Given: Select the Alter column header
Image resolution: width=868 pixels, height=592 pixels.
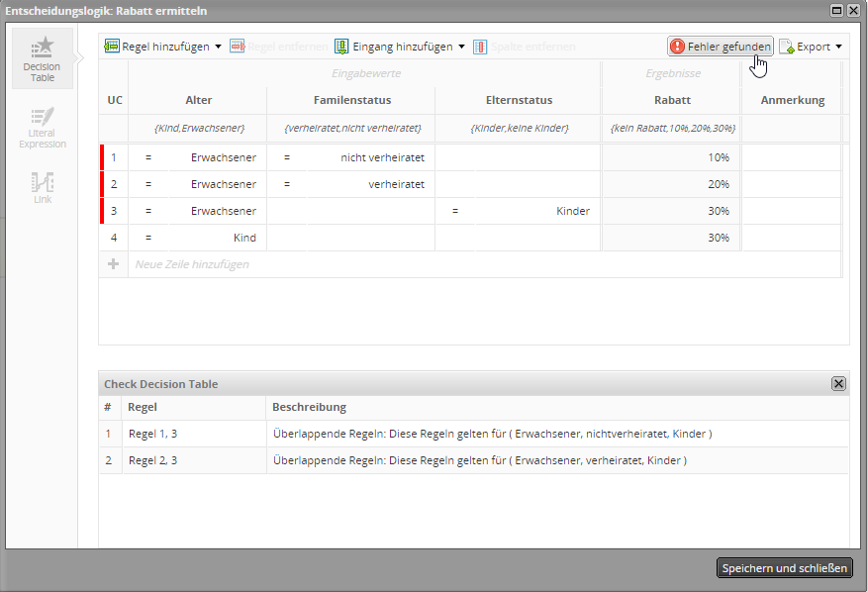Looking at the screenshot, I should 198,100.
